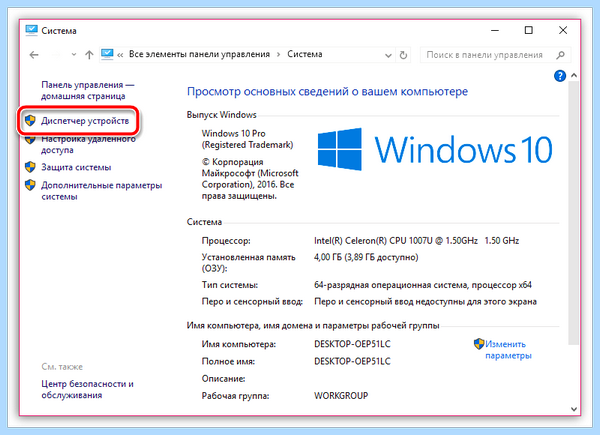Open 'Дополнительные параметры системы' link
The width and height of the screenshot is (600, 435).
pyautogui.click(x=102, y=191)
